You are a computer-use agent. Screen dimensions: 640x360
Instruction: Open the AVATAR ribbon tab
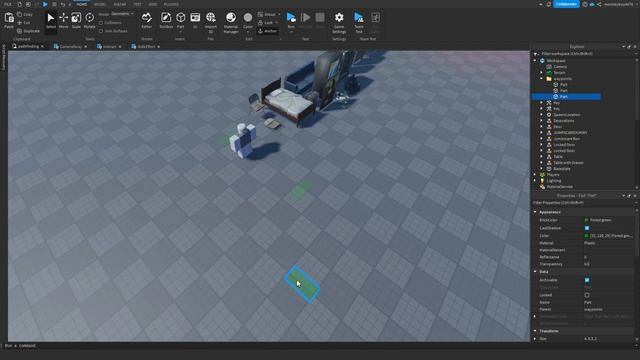point(120,4)
